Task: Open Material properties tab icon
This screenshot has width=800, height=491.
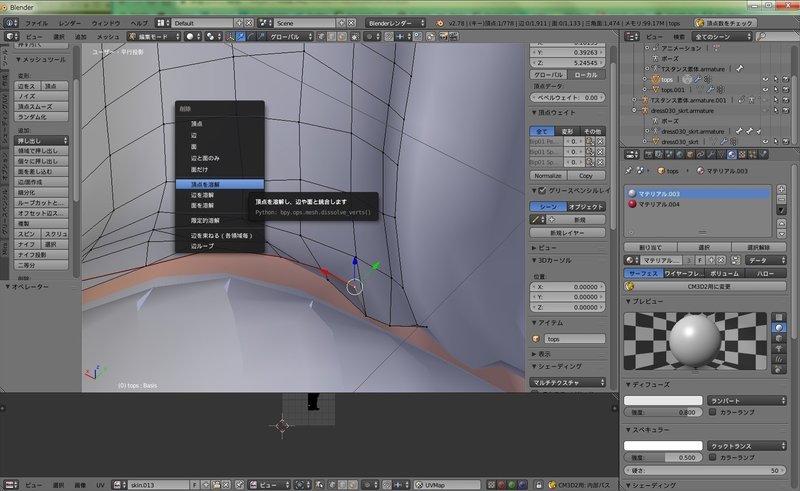Action: pos(732,155)
